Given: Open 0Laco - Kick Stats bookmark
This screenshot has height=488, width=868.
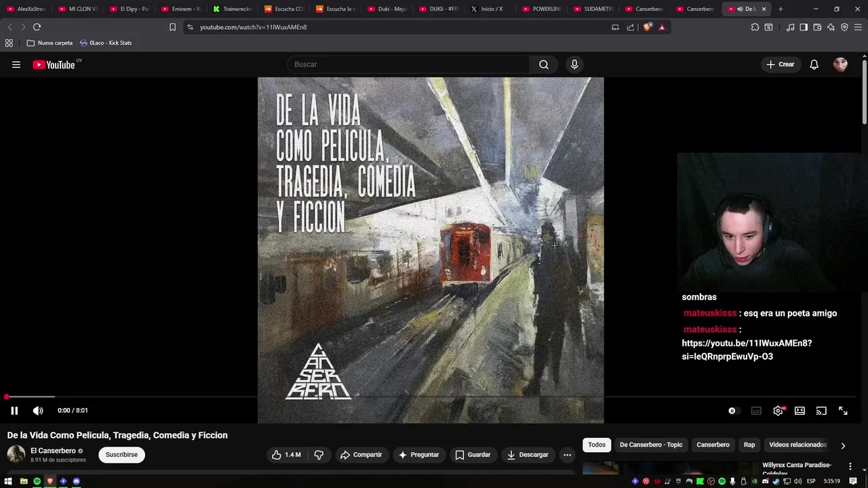Looking at the screenshot, I should tap(106, 43).
